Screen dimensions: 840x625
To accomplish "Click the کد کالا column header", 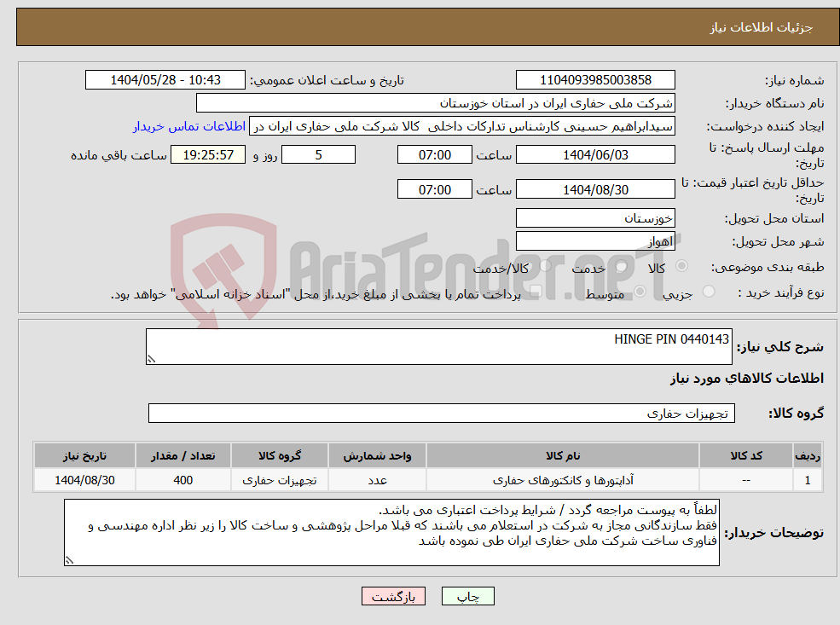I will 745,456.
